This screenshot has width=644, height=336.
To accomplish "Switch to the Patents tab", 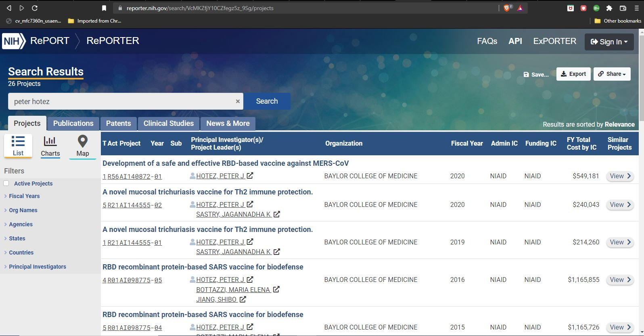I will click(x=118, y=123).
